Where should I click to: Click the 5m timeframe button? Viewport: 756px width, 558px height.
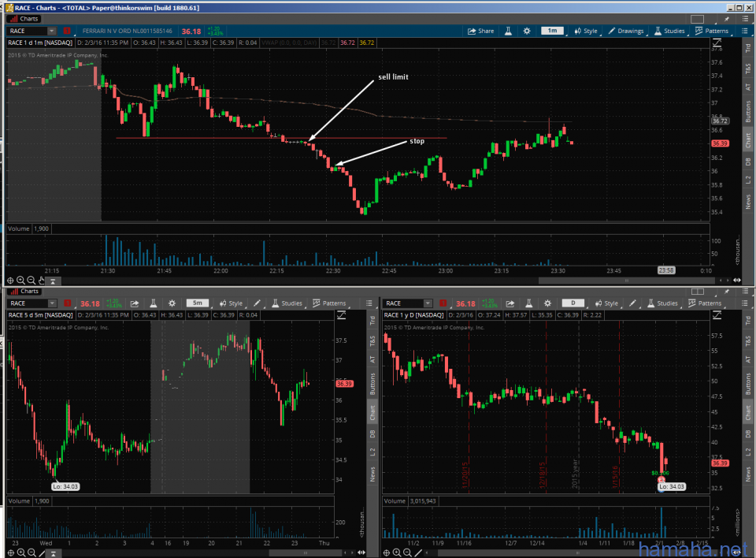tap(198, 303)
